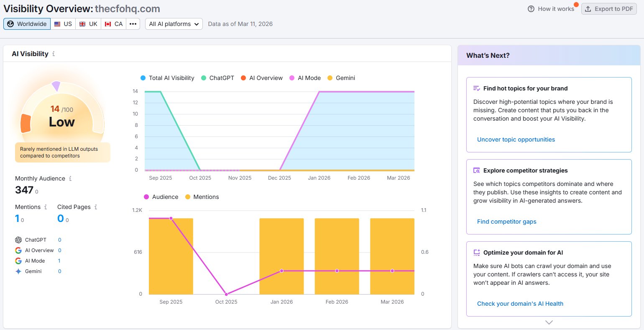Open the All AI platforms dropdown
This screenshot has height=330, width=644.
(174, 24)
